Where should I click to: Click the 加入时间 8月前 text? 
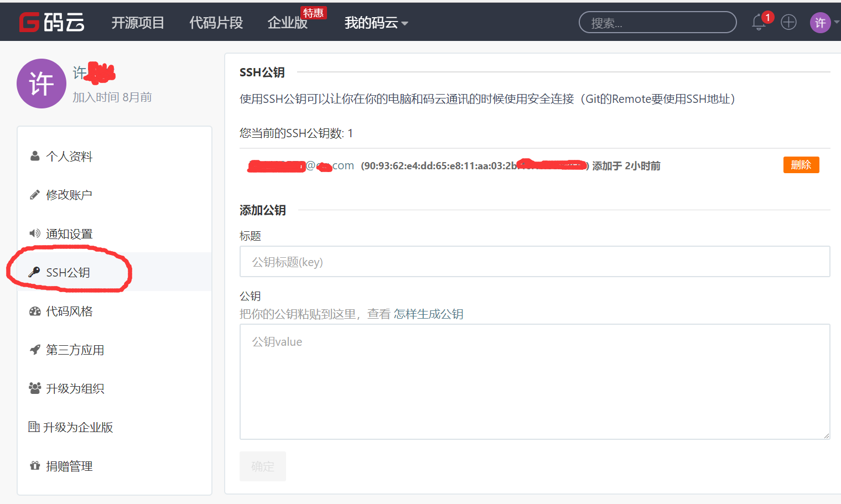112,97
